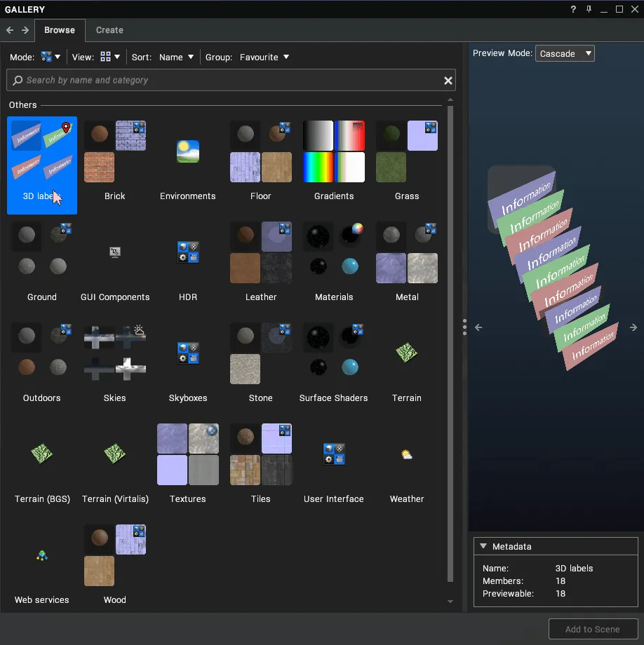The height and width of the screenshot is (645, 644).
Task: Collapse the Metadata panel
Action: 483,546
